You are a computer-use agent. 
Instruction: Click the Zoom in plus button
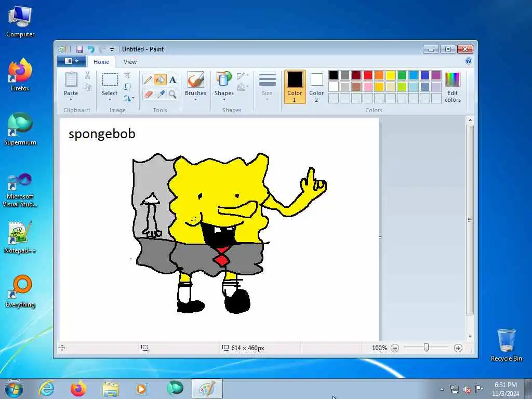pos(458,348)
